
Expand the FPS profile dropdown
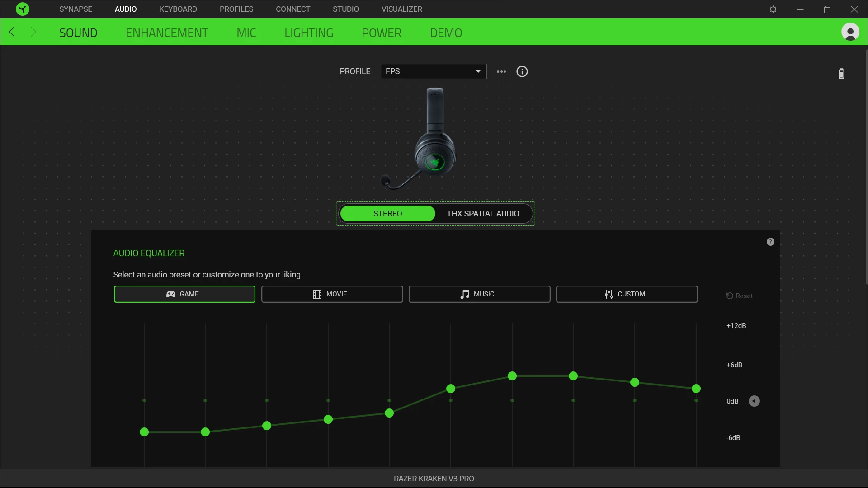coord(433,71)
